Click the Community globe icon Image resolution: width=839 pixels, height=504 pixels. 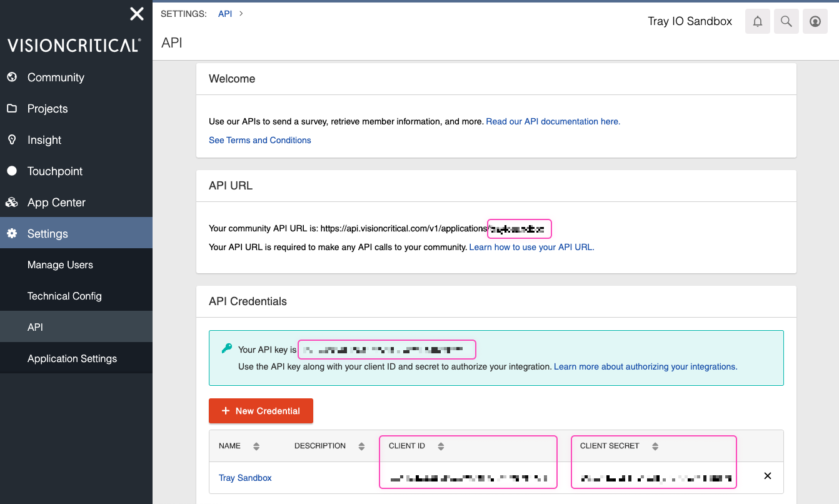12,78
